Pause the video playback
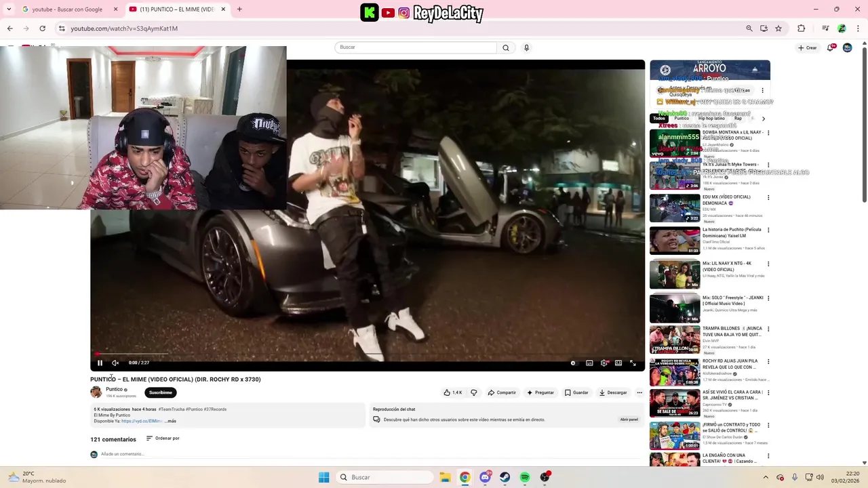This screenshot has width=868, height=488. pyautogui.click(x=100, y=363)
